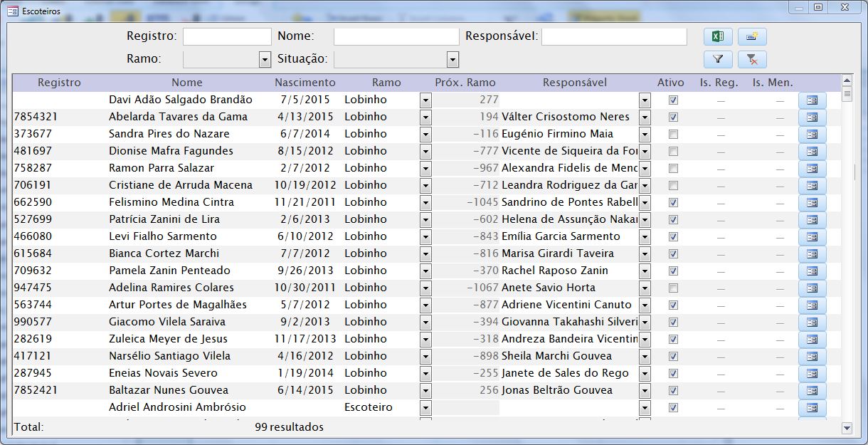Click in the Nome search field
This screenshot has width=868, height=445.
pos(396,37)
